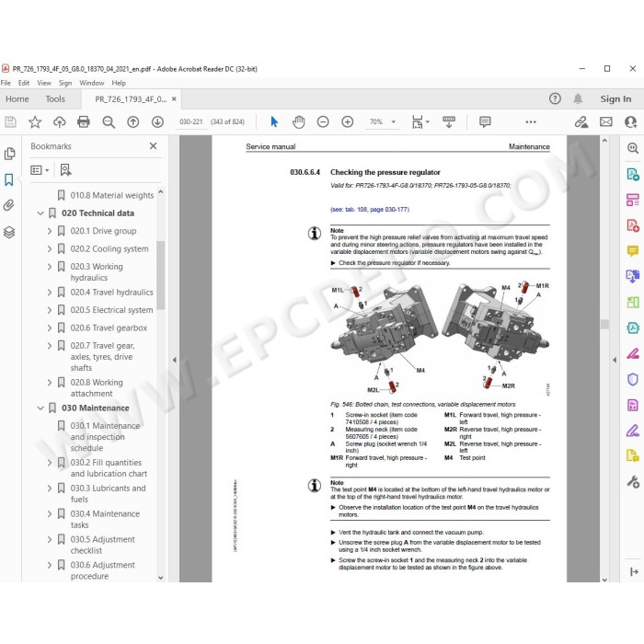Click the Find text magnifier icon
The width and height of the screenshot is (644, 644).
click(x=109, y=121)
